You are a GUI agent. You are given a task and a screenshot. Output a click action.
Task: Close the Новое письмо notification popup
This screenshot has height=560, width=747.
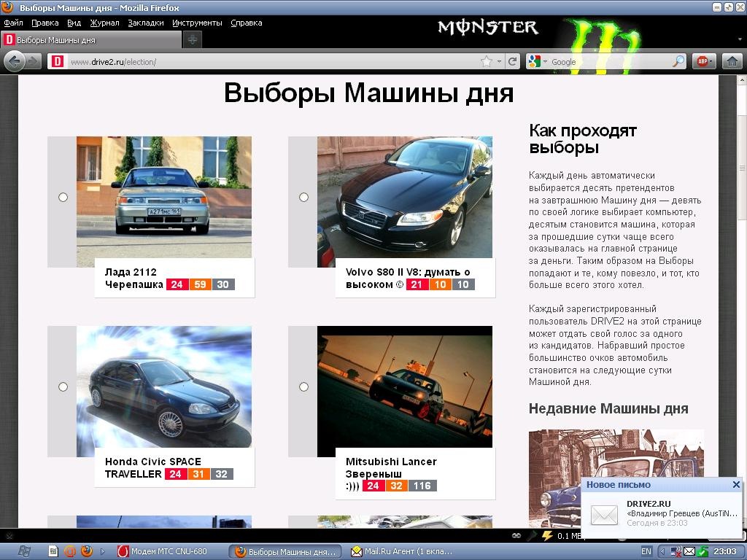pyautogui.click(x=736, y=484)
